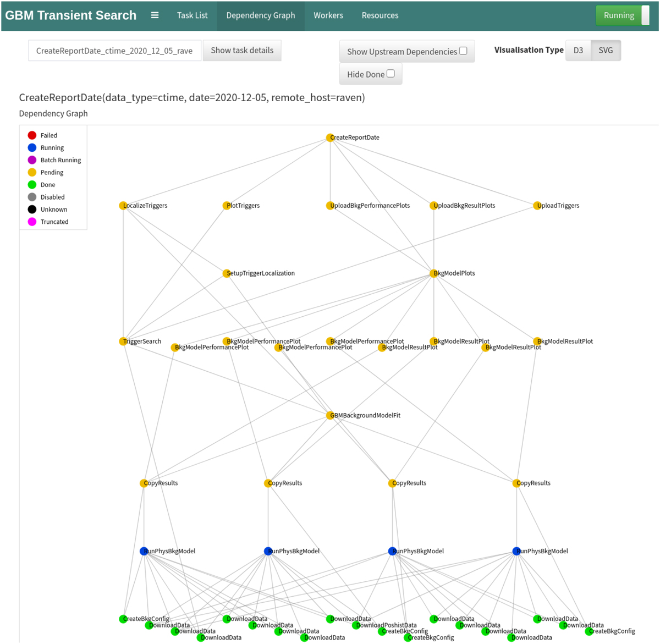Tick the Hide Done checkbox

click(x=391, y=74)
